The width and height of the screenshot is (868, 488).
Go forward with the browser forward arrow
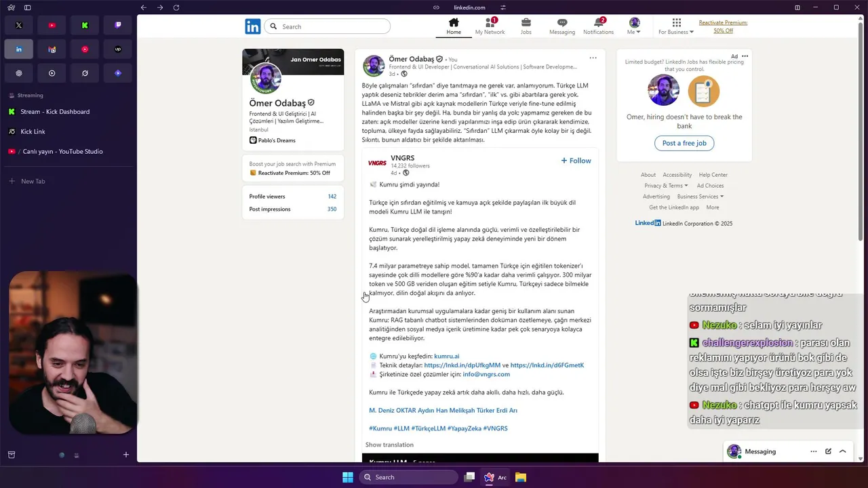point(159,7)
